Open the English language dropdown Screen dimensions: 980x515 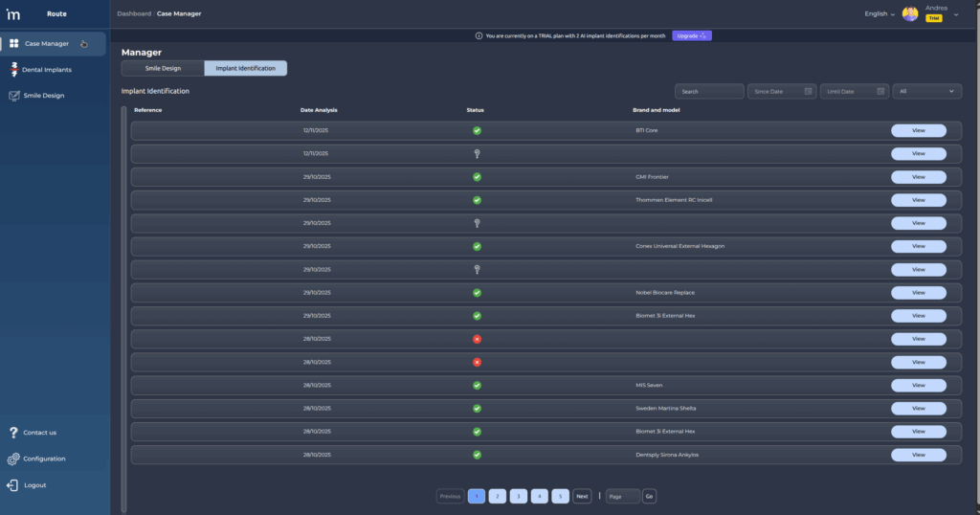tap(880, 13)
